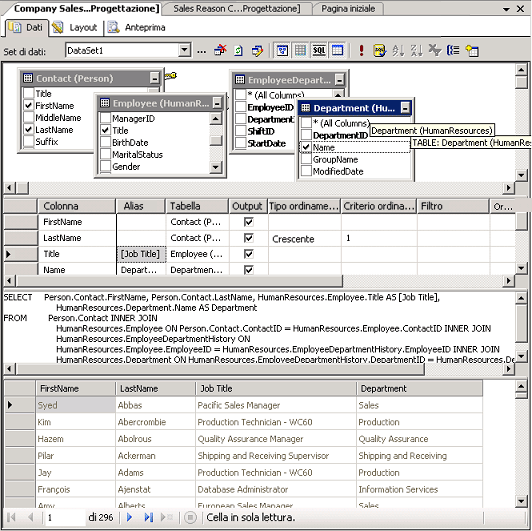Click the delete dataset toolbar icon
Image resolution: width=532 pixels, height=531 pixels.
[220, 50]
